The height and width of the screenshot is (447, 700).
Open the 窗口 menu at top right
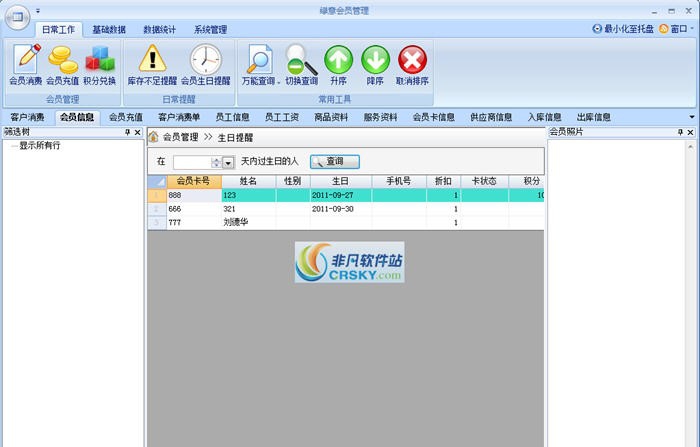coord(676,29)
